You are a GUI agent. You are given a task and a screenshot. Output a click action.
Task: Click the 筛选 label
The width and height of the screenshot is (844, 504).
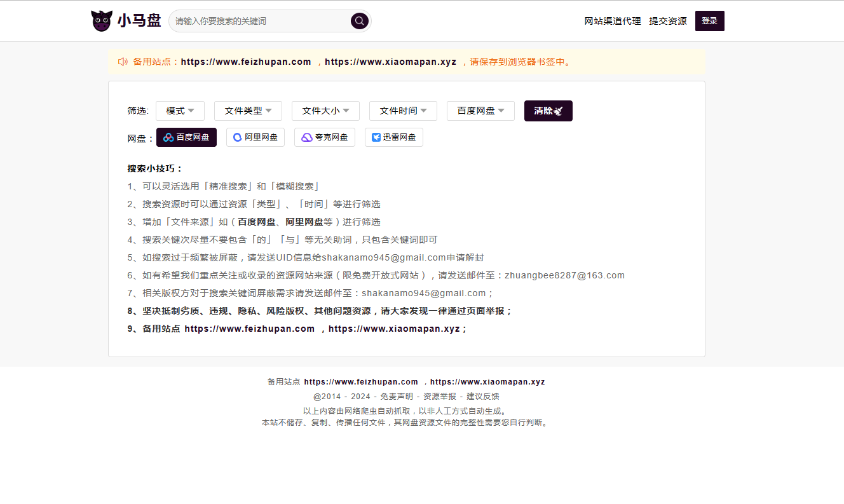(138, 111)
